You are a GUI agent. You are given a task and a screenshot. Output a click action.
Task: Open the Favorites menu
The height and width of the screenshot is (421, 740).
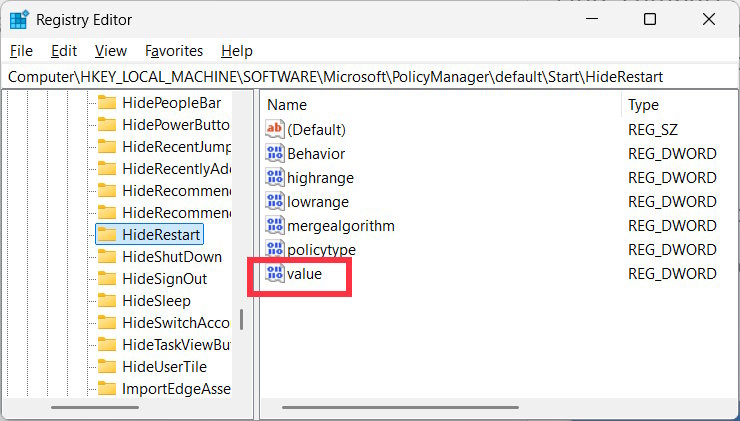pyautogui.click(x=174, y=51)
